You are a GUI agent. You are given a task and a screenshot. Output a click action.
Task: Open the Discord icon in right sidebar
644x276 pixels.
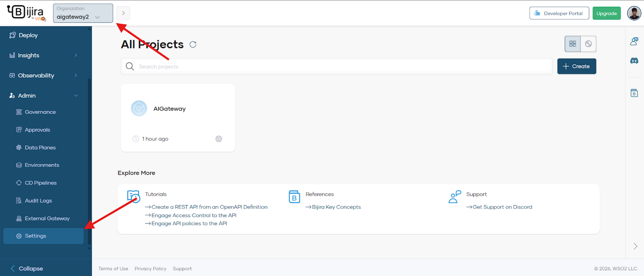634,61
